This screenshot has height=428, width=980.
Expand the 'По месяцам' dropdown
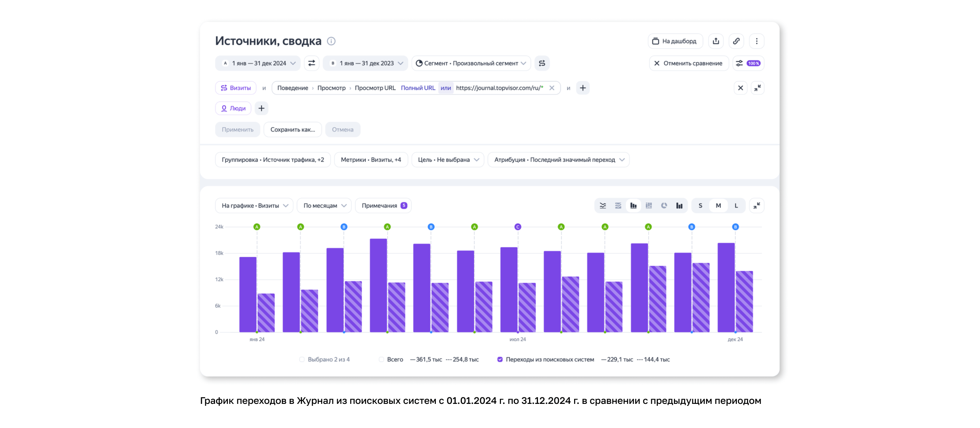point(325,206)
